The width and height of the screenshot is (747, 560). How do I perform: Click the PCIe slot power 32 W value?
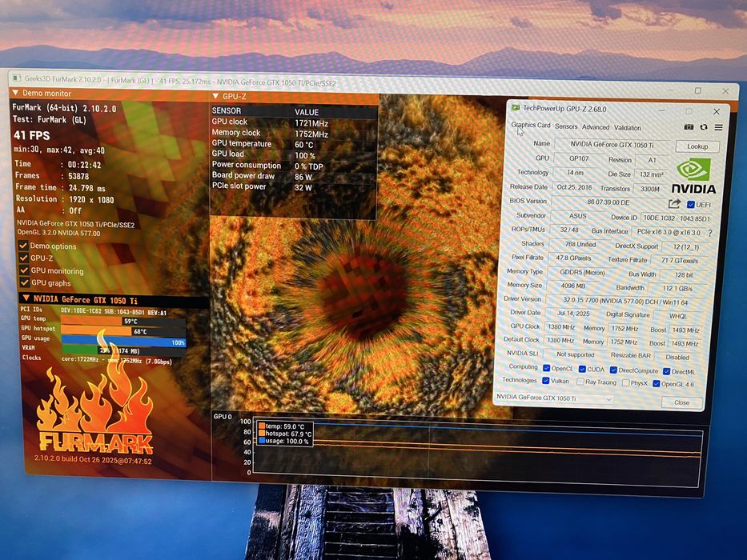pyautogui.click(x=303, y=188)
